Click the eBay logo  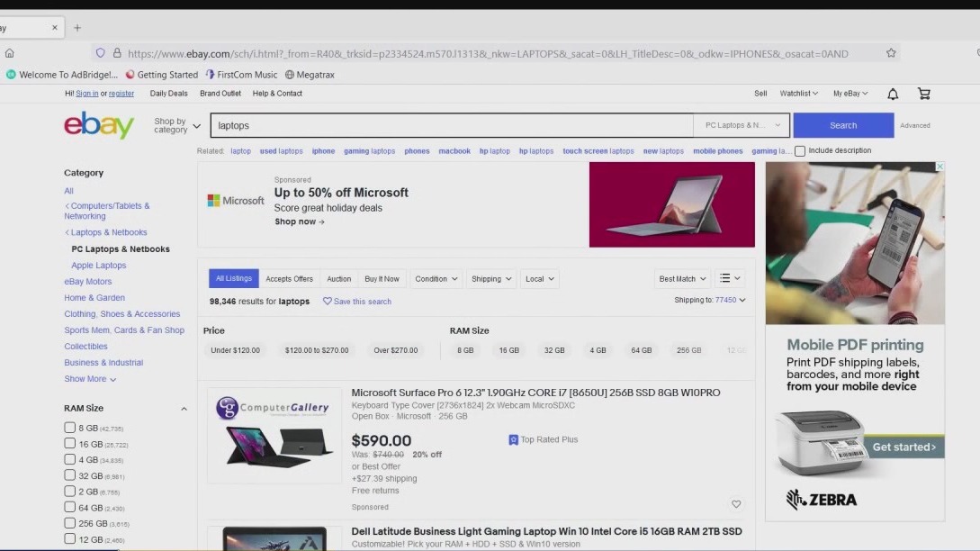(x=99, y=125)
